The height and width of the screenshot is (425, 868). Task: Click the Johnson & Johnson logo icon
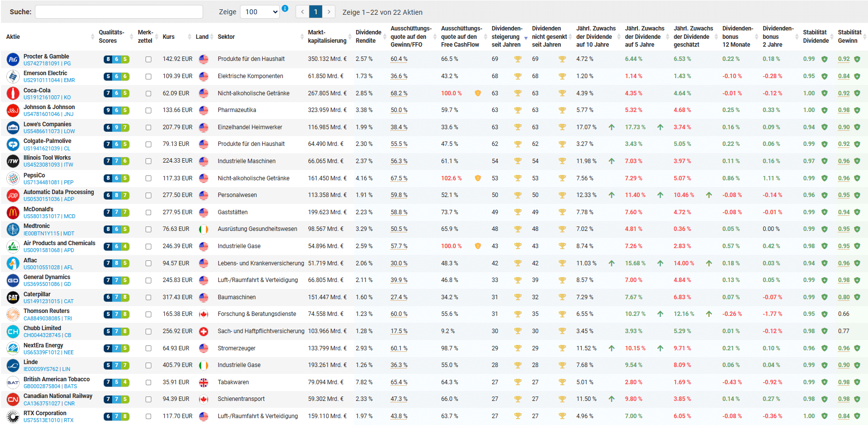[13, 111]
